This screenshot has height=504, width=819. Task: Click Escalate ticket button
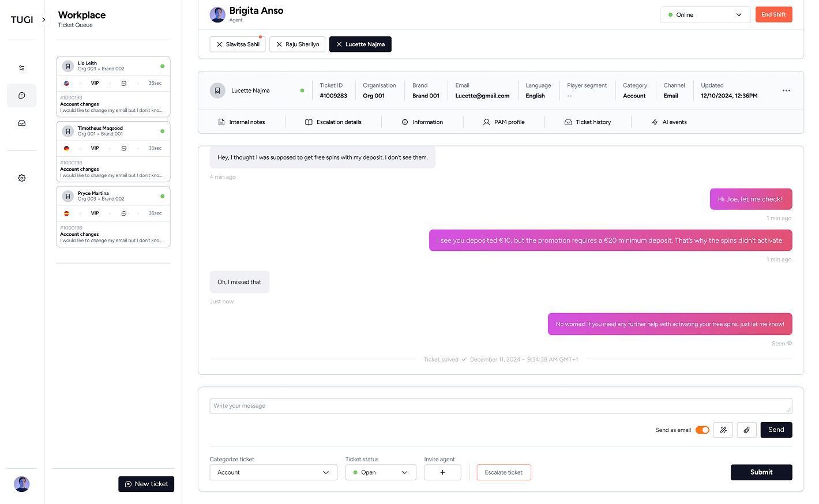coord(504,473)
